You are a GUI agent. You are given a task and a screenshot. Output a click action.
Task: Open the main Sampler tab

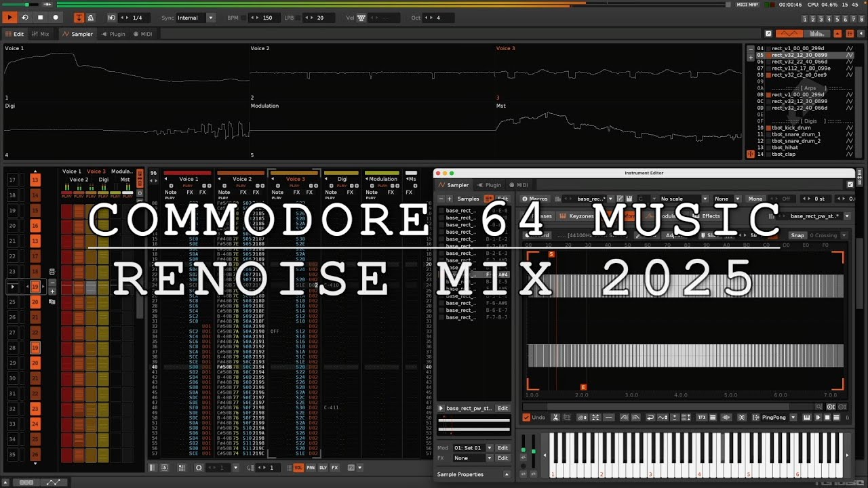click(x=78, y=34)
